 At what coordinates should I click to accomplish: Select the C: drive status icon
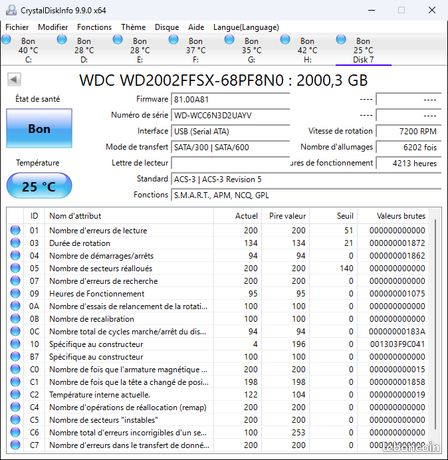click(6, 40)
